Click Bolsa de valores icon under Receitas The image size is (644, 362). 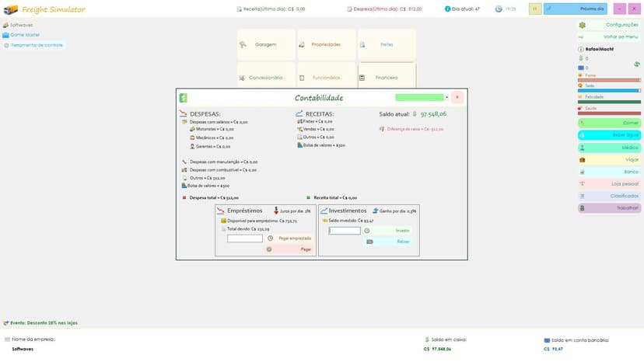pyautogui.click(x=299, y=145)
